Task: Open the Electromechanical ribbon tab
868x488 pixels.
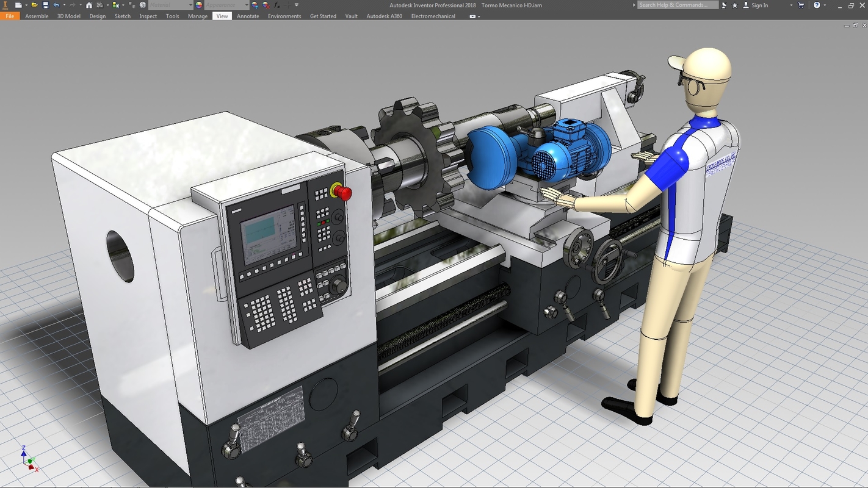Action: coord(433,16)
